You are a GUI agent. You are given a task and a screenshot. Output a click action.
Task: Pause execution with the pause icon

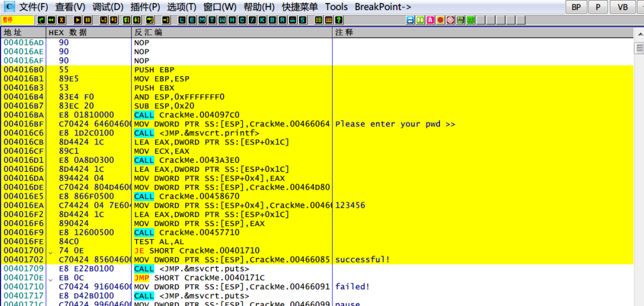tap(88, 20)
